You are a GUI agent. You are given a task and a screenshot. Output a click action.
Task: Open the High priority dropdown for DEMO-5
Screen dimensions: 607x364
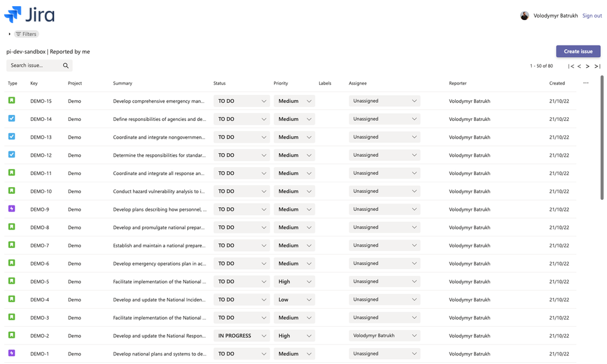[294, 281]
